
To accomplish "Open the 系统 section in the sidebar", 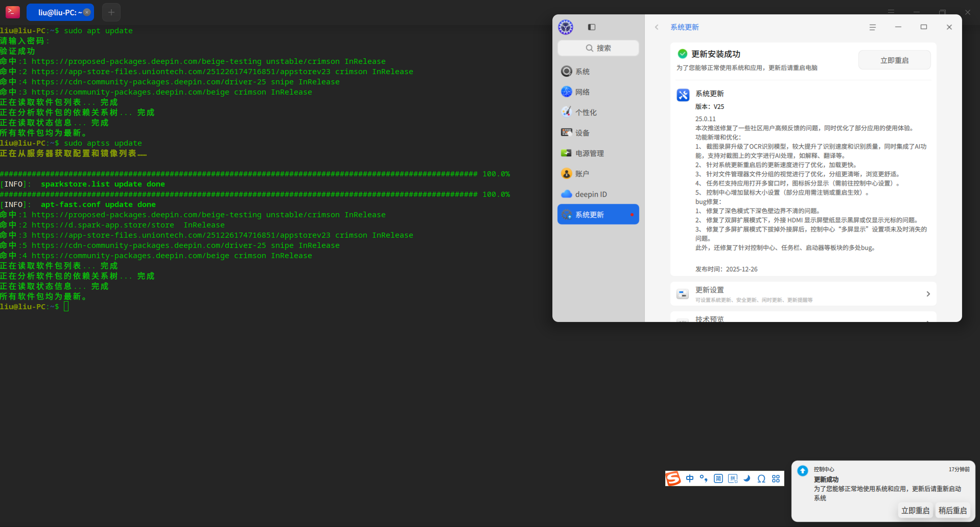I will [598, 72].
